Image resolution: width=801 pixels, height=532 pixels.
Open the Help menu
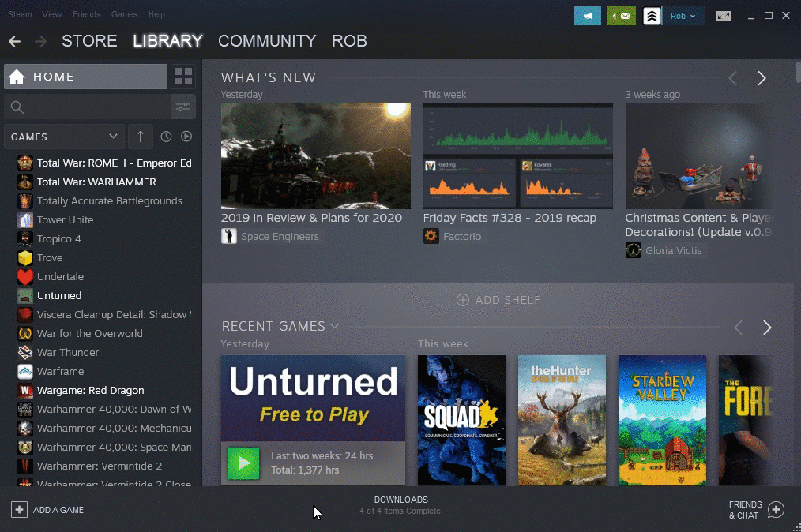point(157,14)
